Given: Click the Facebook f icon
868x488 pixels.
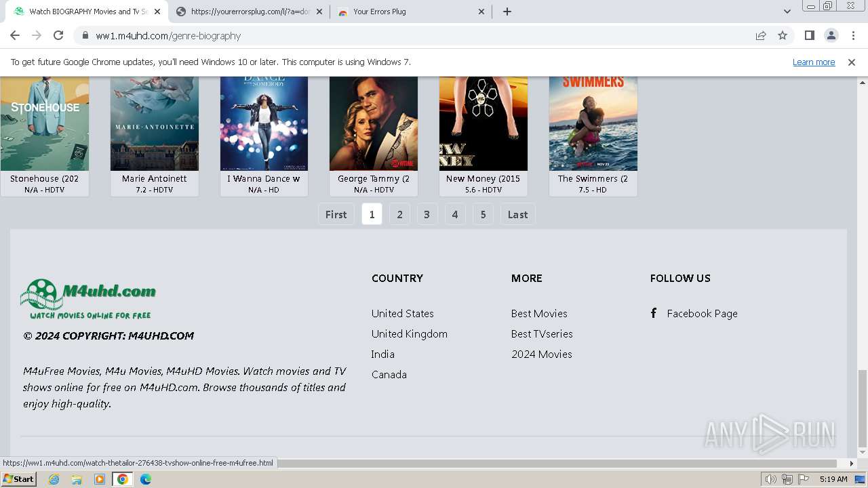Looking at the screenshot, I should [x=654, y=313].
